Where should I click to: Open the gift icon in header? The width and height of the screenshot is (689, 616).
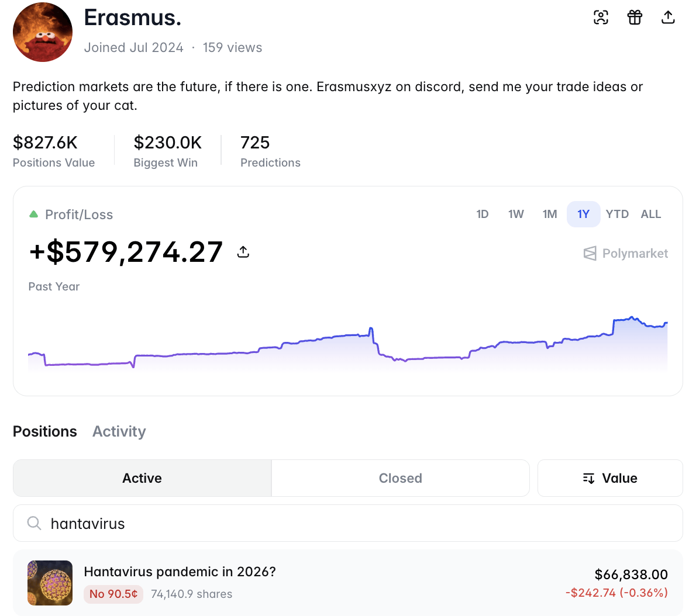pos(635,18)
